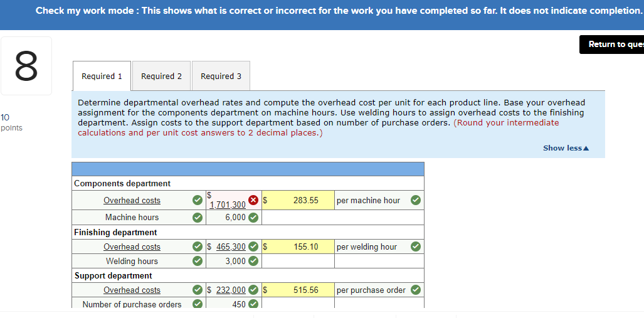Click the 515.56 rate cell
Screen dimensions: 644x318
[298, 290]
